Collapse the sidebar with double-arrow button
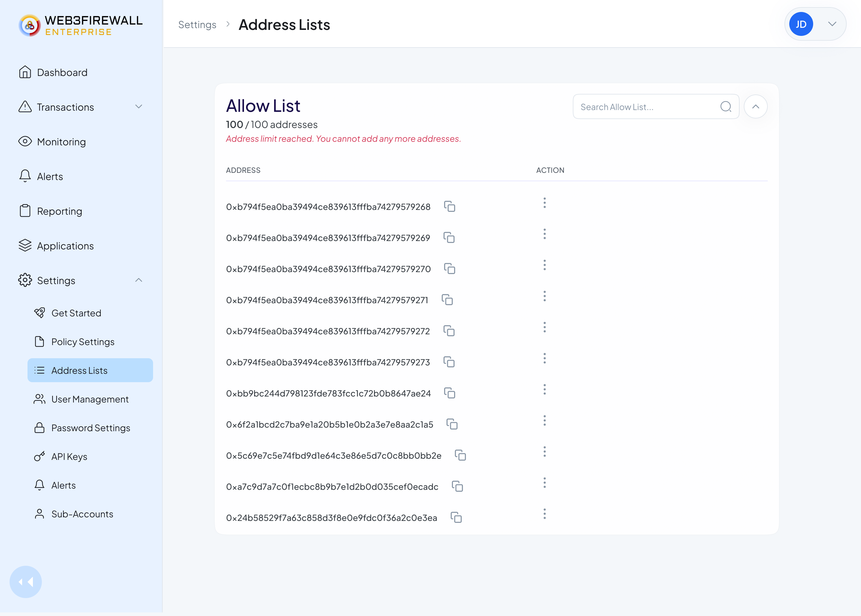The height and width of the screenshot is (616, 861). point(25,582)
